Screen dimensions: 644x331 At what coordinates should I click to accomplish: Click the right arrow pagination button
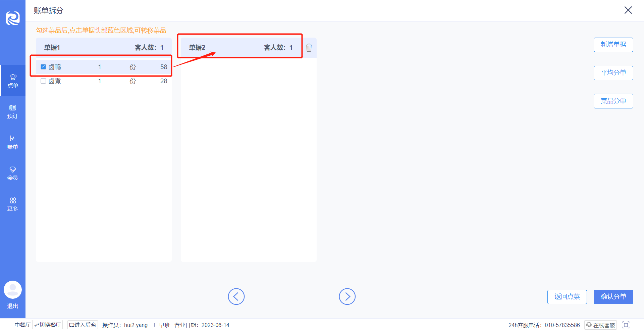(x=347, y=296)
